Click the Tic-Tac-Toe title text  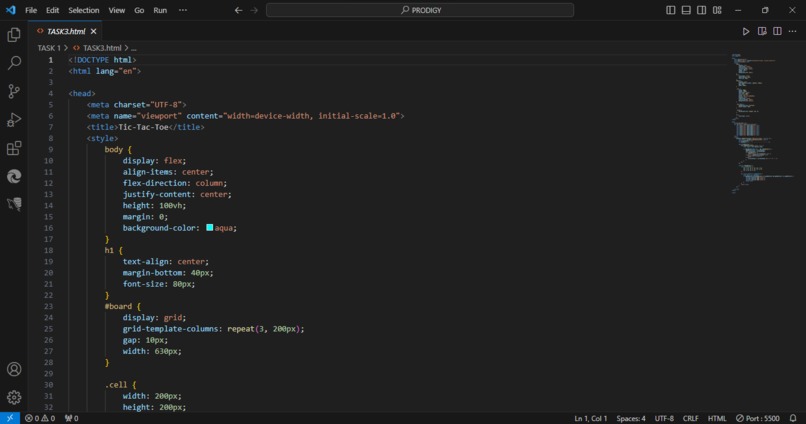coord(143,127)
